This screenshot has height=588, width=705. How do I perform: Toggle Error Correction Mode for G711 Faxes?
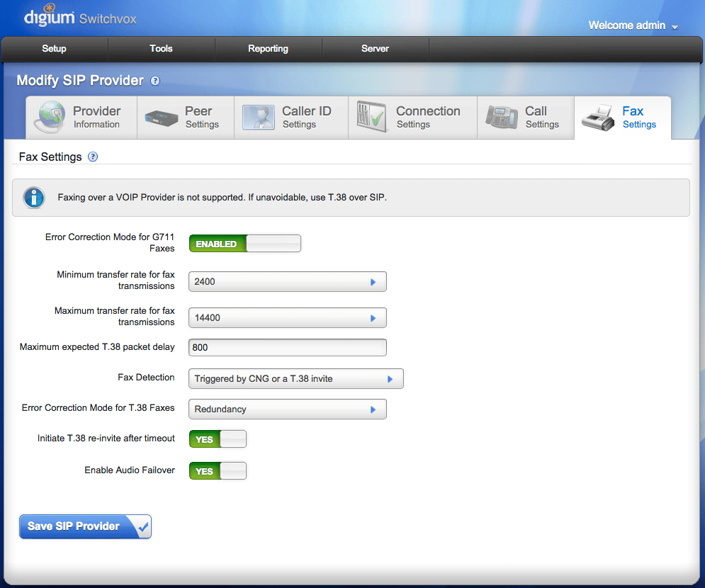(245, 244)
